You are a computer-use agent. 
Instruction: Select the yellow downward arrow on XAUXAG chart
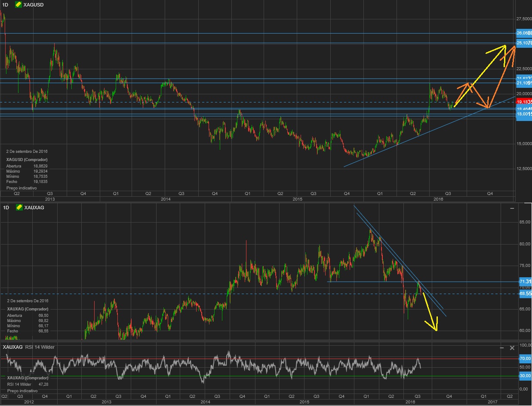pyautogui.click(x=431, y=312)
